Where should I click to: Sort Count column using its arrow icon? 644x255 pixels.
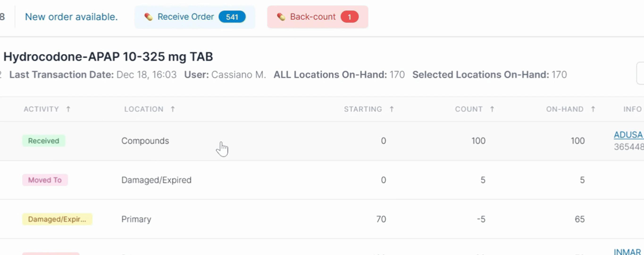click(492, 109)
